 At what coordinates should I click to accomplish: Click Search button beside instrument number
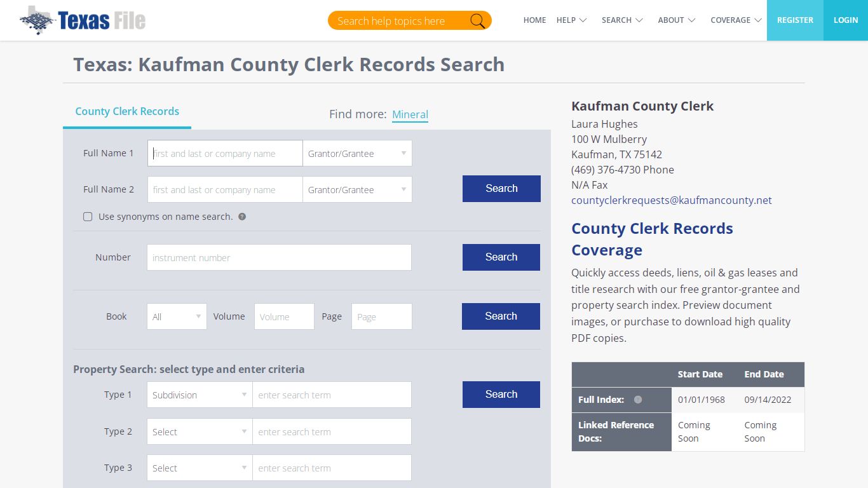coord(501,257)
